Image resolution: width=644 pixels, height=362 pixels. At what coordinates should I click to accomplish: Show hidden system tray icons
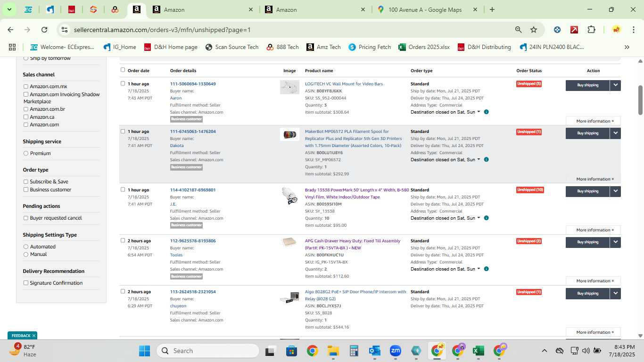544,351
